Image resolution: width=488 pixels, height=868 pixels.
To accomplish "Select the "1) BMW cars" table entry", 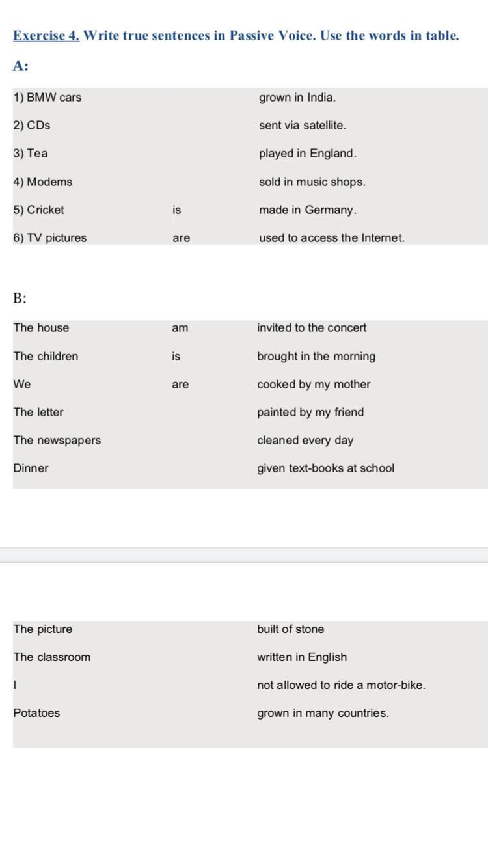I will 47,98.
